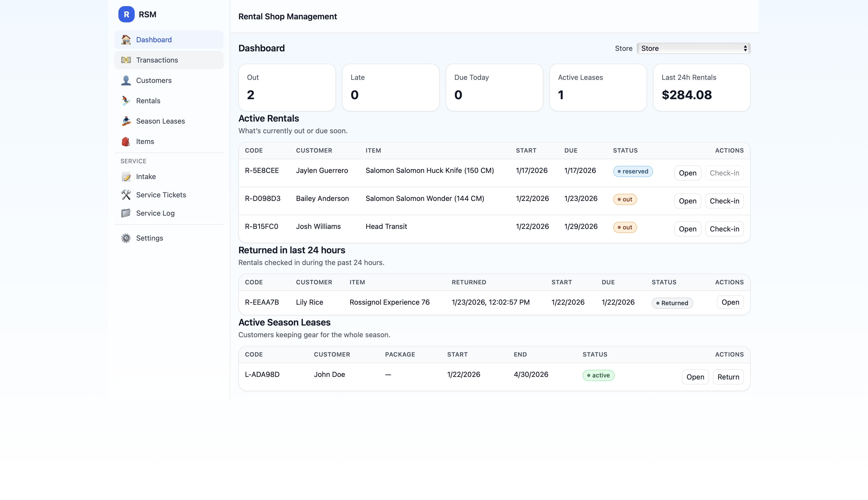Return the season lease L-ADA98D
Viewport: 868px width, 500px height.
click(728, 377)
